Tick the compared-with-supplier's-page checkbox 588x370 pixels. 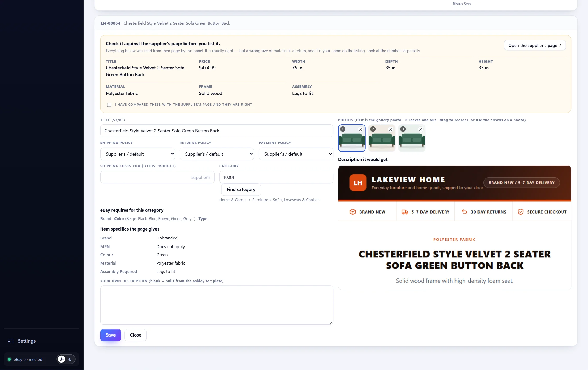[109, 105]
